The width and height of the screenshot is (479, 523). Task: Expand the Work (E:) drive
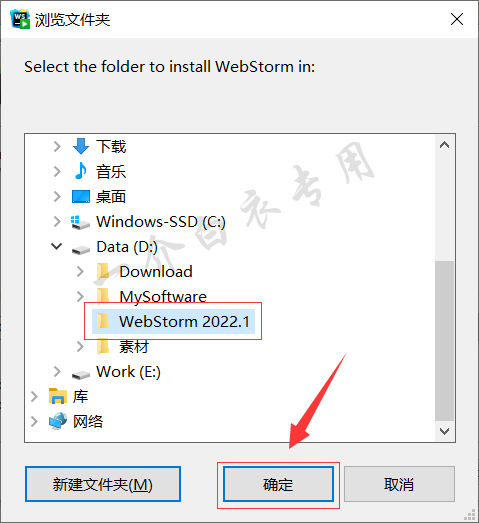[57, 372]
